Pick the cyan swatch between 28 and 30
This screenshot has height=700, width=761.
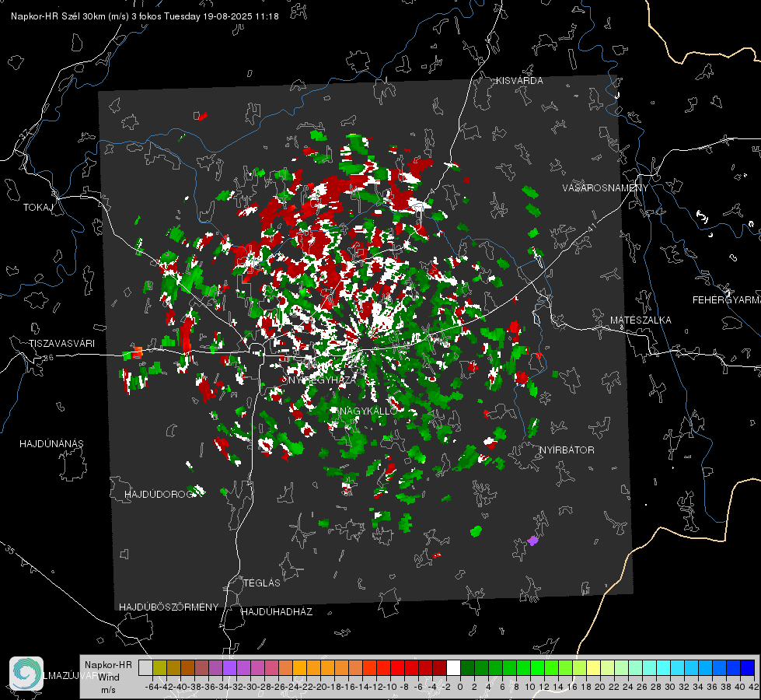[664, 668]
